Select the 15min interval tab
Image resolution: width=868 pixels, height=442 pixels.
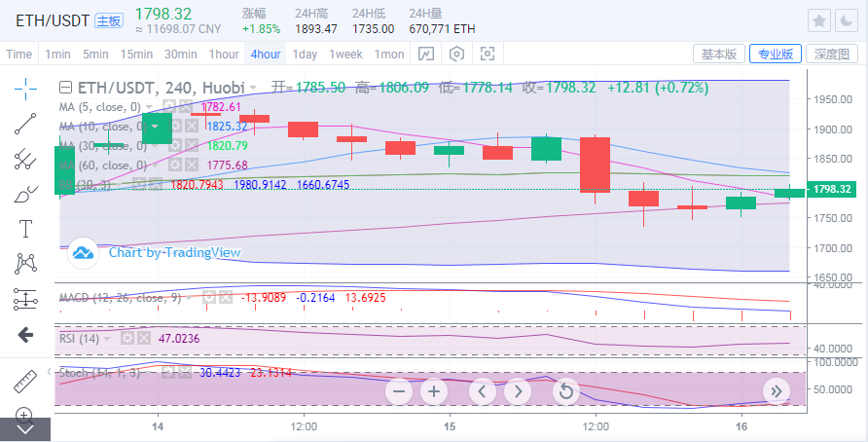tap(136, 55)
